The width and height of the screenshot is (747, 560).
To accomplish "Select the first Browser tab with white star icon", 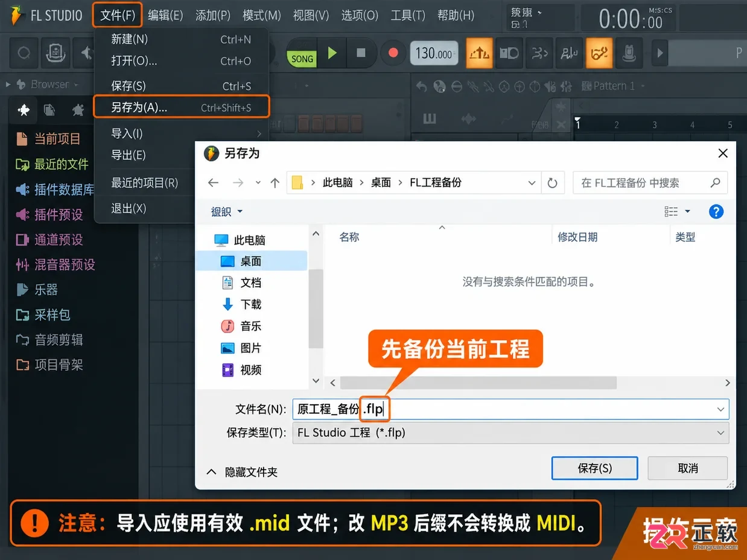I will point(24,110).
